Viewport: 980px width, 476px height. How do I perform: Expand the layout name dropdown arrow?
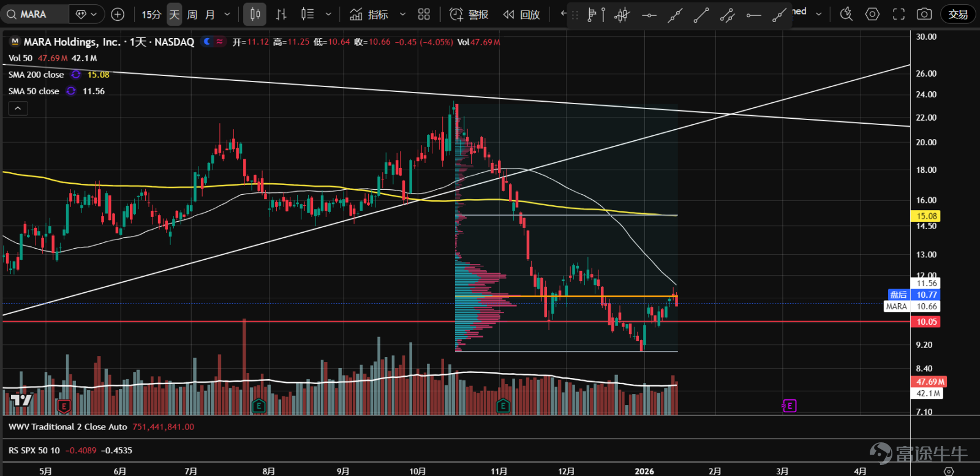[818, 14]
